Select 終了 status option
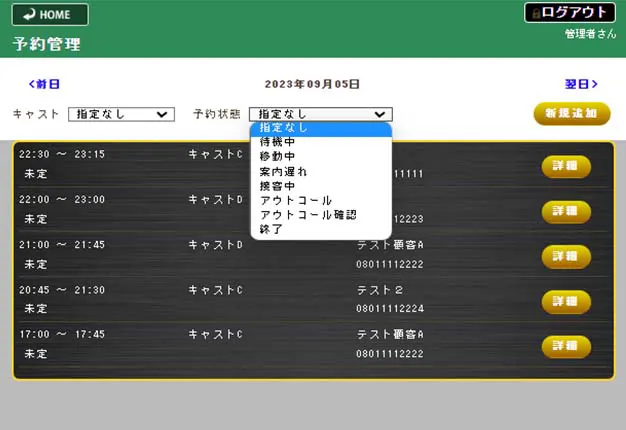 pyautogui.click(x=321, y=229)
